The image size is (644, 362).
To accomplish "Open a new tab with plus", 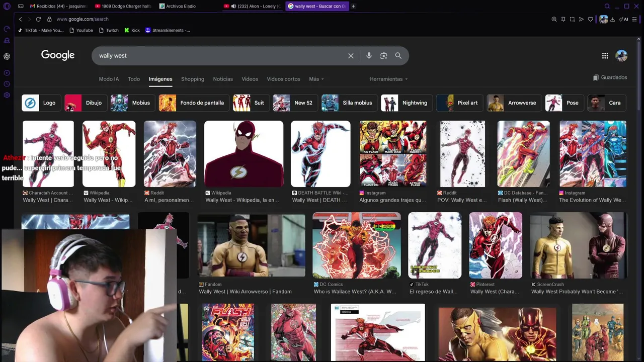I will (x=353, y=6).
